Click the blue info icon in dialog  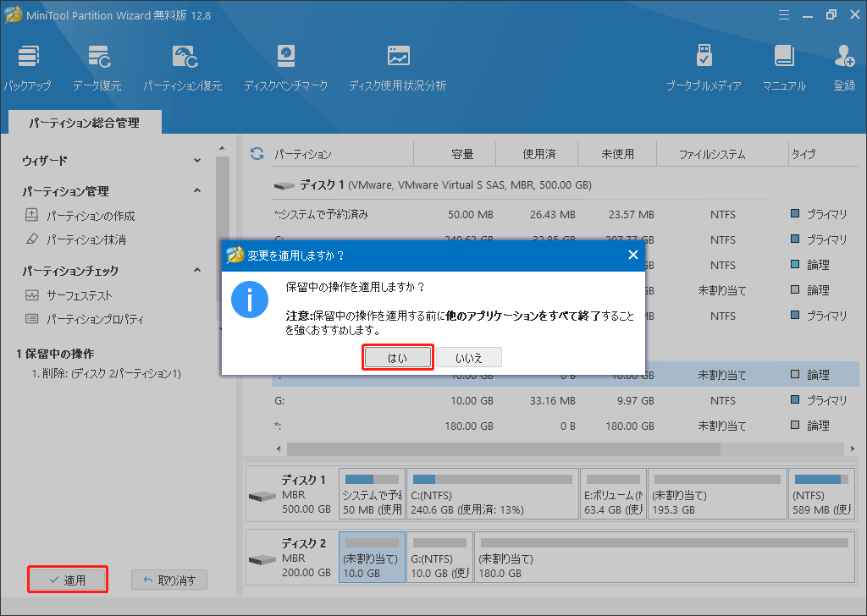point(250,300)
